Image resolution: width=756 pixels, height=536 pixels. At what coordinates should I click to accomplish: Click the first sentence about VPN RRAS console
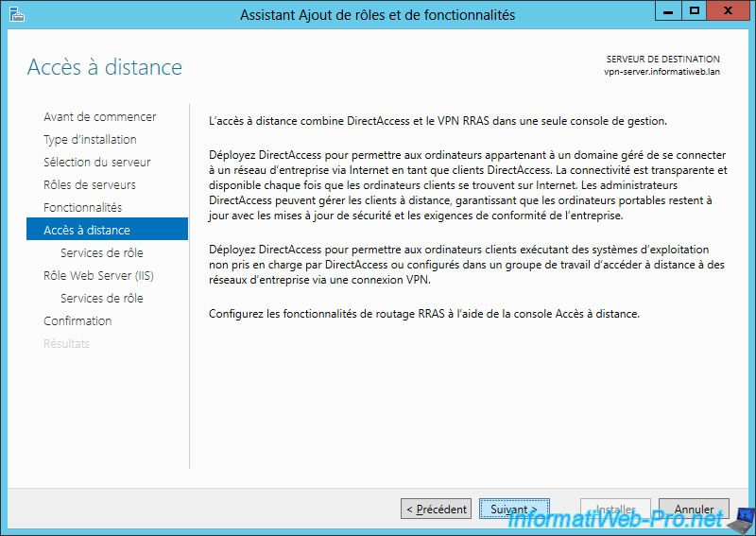coord(438,121)
